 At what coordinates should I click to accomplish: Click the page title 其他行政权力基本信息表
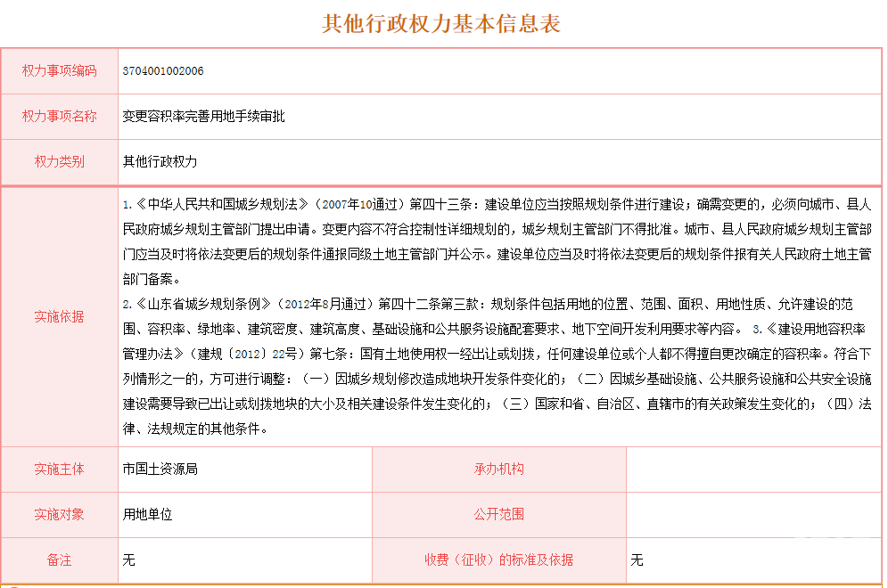click(442, 24)
